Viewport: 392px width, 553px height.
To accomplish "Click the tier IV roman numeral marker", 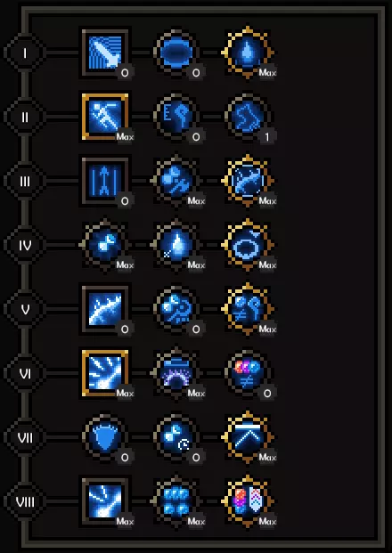I will point(25,245).
